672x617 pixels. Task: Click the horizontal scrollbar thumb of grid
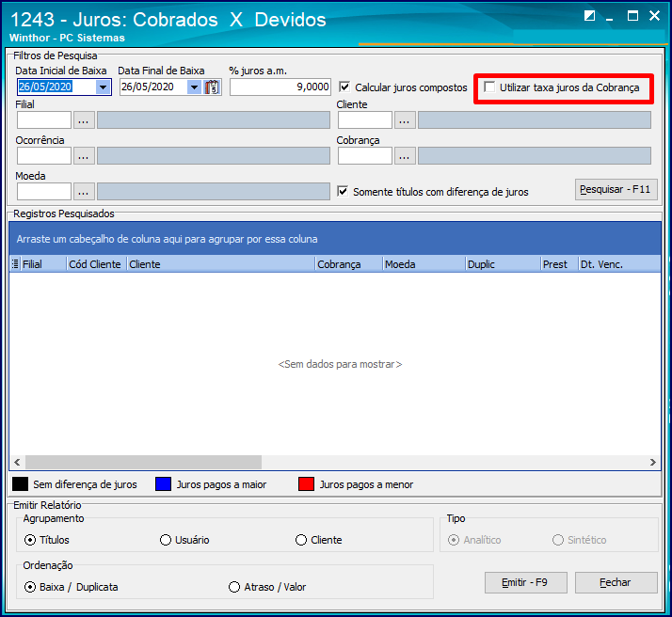(x=144, y=463)
